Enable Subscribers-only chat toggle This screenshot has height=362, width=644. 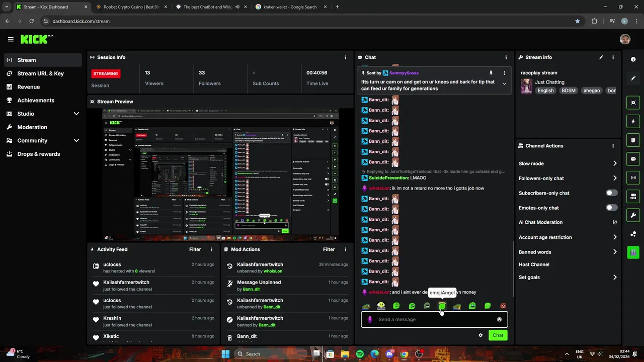[x=611, y=193]
